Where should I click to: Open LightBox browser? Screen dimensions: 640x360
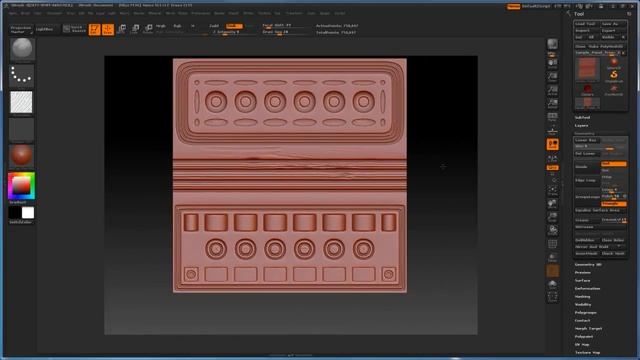44,29
